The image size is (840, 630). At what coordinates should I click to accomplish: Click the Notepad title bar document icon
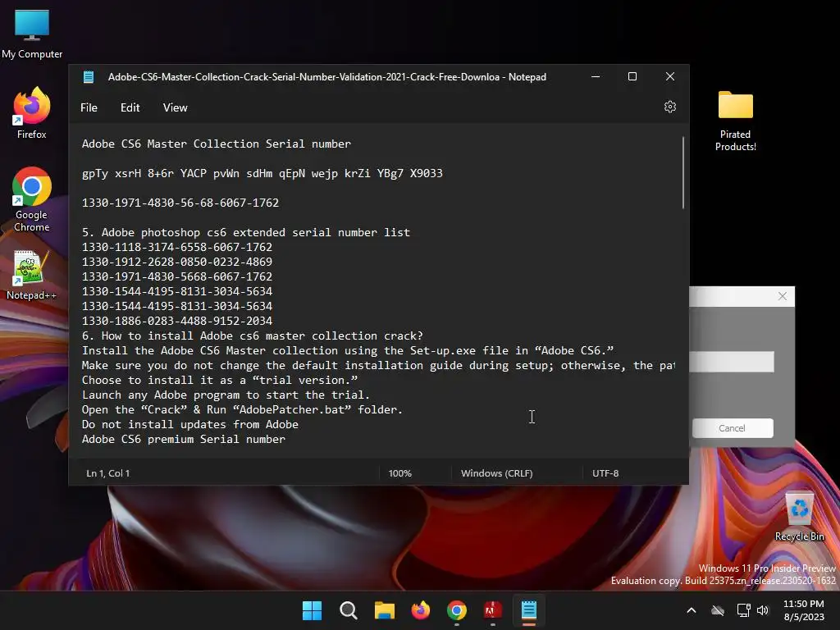(x=89, y=76)
